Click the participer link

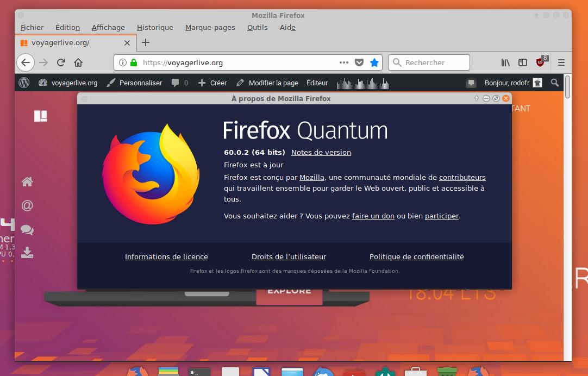pos(442,216)
